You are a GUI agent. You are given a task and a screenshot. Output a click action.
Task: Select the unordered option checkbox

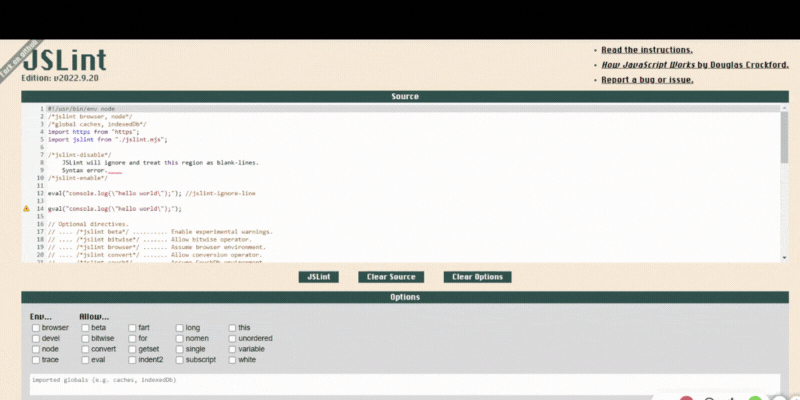232,339
